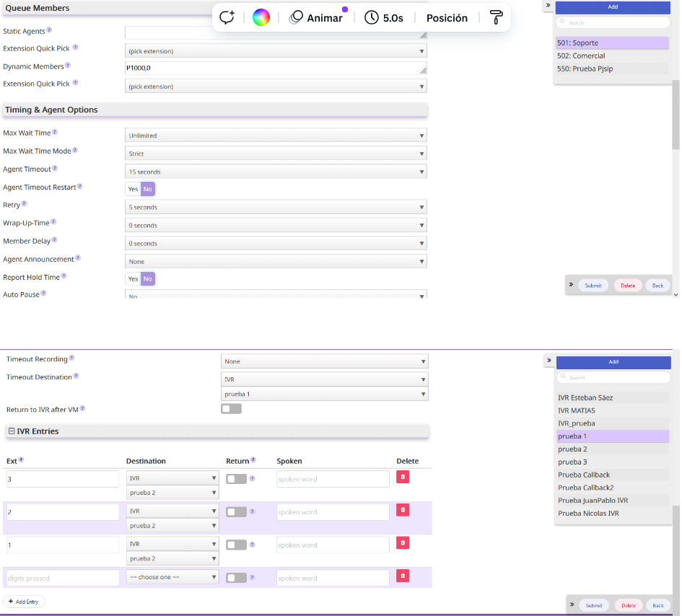Viewport: 682px width, 616px height.
Task: Open the Max Wait Time dropdown
Action: tap(276, 136)
